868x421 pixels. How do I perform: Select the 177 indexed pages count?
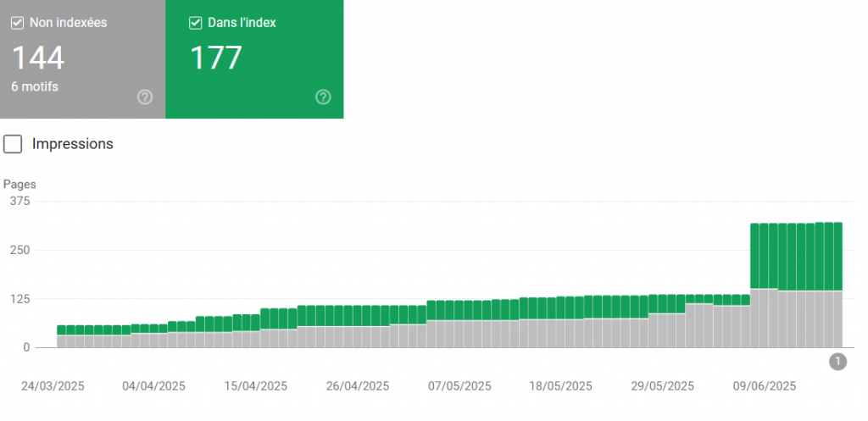pyautogui.click(x=215, y=58)
